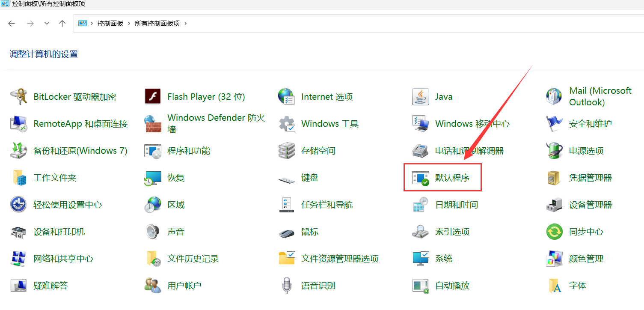Open the Windows 移动中心 icon

(x=420, y=124)
